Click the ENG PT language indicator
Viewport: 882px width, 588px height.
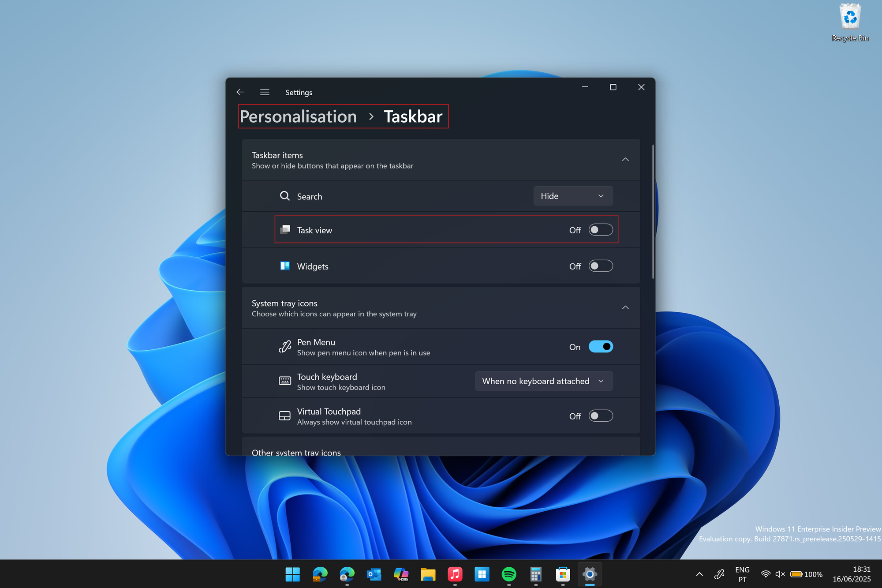point(743,574)
